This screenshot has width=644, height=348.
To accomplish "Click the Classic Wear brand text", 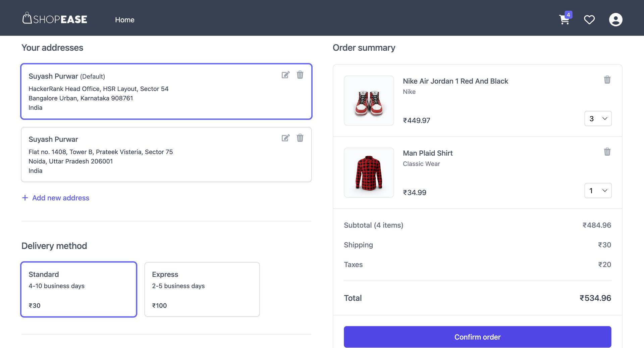I will tap(421, 164).
